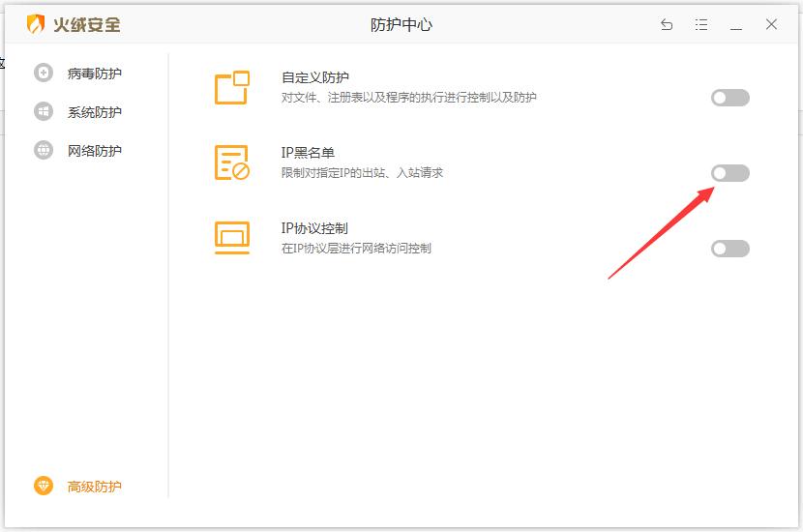The height and width of the screenshot is (532, 803).
Task: Click the IP协议控制 laptop icon
Action: coord(232,238)
